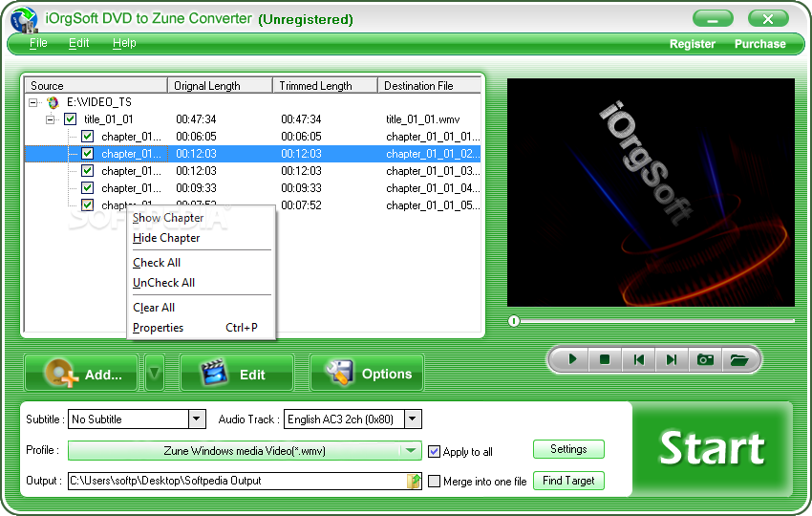Image resolution: width=812 pixels, height=516 pixels.
Task: Click the preview seek slider handle
Action: pos(513,321)
